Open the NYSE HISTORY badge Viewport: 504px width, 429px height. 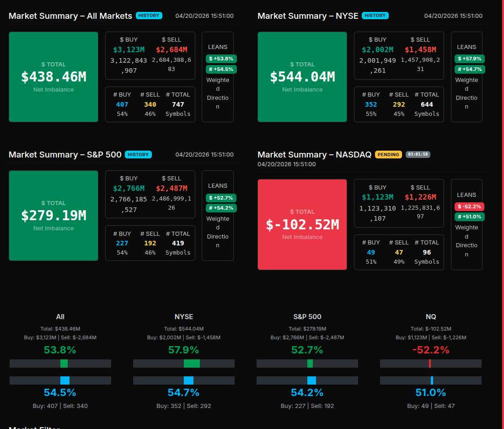[x=375, y=16]
